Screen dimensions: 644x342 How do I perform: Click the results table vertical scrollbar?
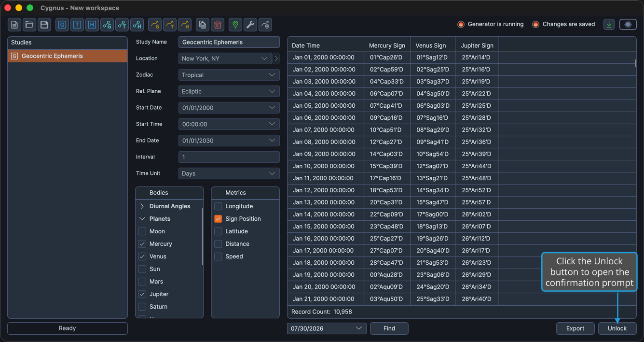pyautogui.click(x=635, y=63)
